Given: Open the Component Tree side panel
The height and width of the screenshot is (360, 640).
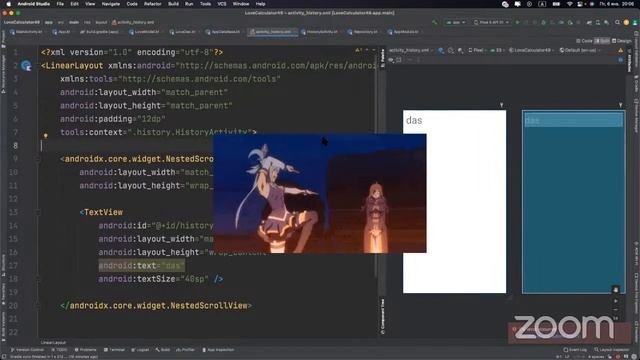Looking at the screenshot, I should click(382, 317).
